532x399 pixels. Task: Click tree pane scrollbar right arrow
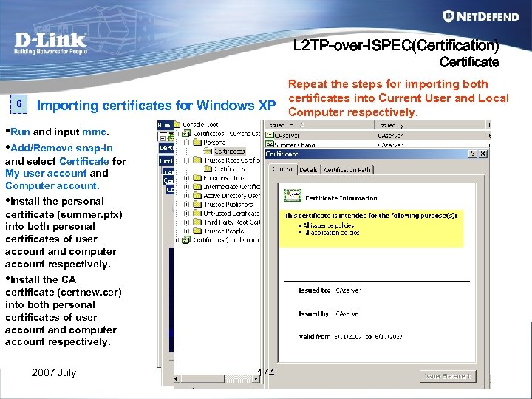click(256, 378)
